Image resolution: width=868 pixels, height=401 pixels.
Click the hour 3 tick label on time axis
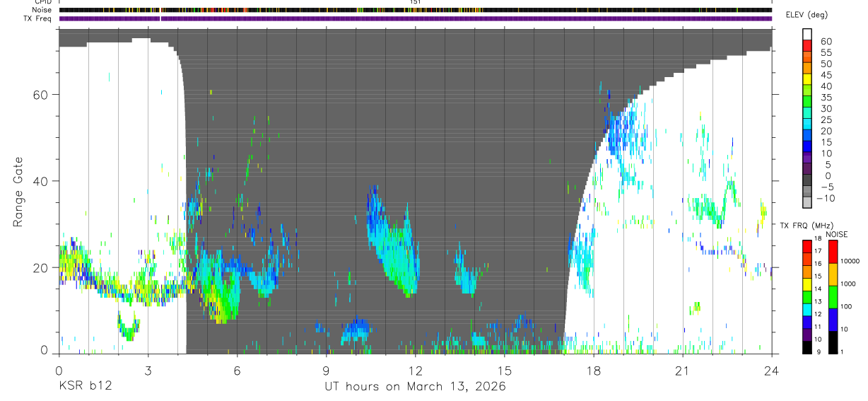pyautogui.click(x=148, y=371)
